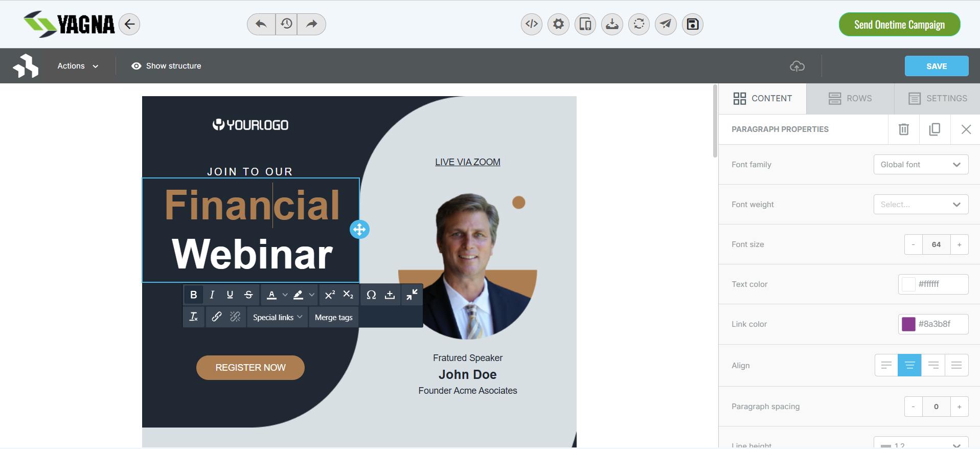This screenshot has height=449, width=980.
Task: Select center alignment option
Action: (909, 365)
